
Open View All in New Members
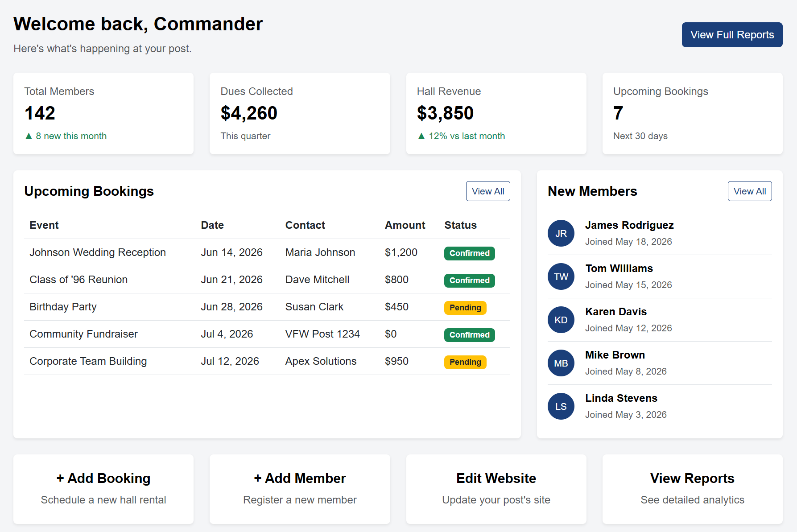(750, 191)
